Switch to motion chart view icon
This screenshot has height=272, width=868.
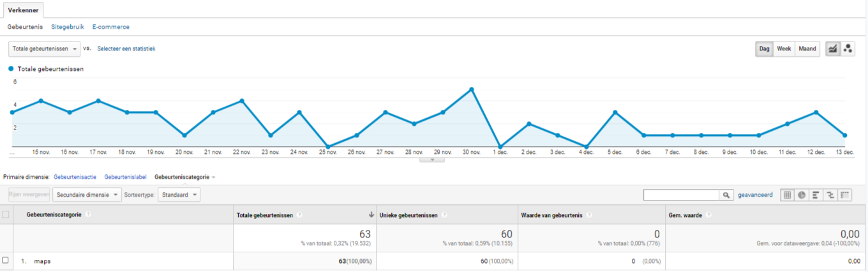pyautogui.click(x=848, y=49)
